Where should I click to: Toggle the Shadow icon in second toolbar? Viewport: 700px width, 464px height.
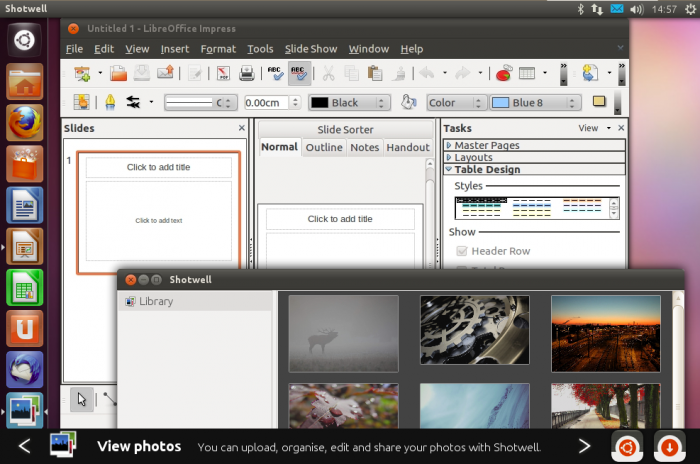click(x=599, y=102)
